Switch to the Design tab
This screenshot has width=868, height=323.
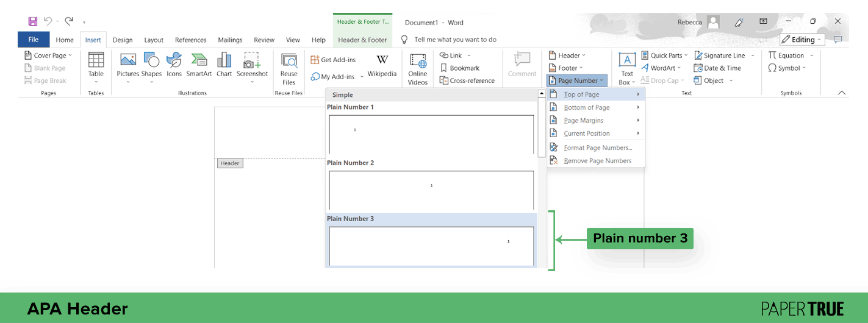click(x=123, y=40)
